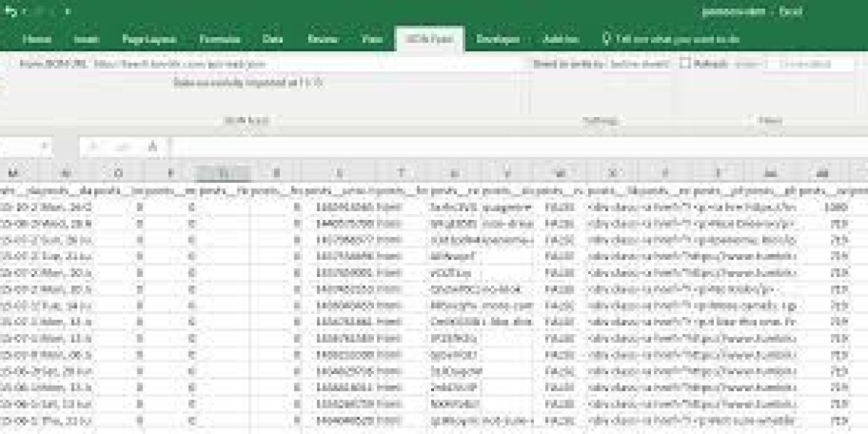Toggle the Refresh checkbox
This screenshot has height=434, width=868.
(685, 64)
